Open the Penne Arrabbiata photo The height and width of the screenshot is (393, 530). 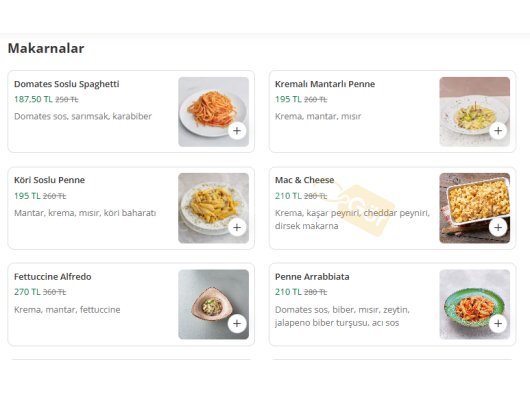click(475, 304)
